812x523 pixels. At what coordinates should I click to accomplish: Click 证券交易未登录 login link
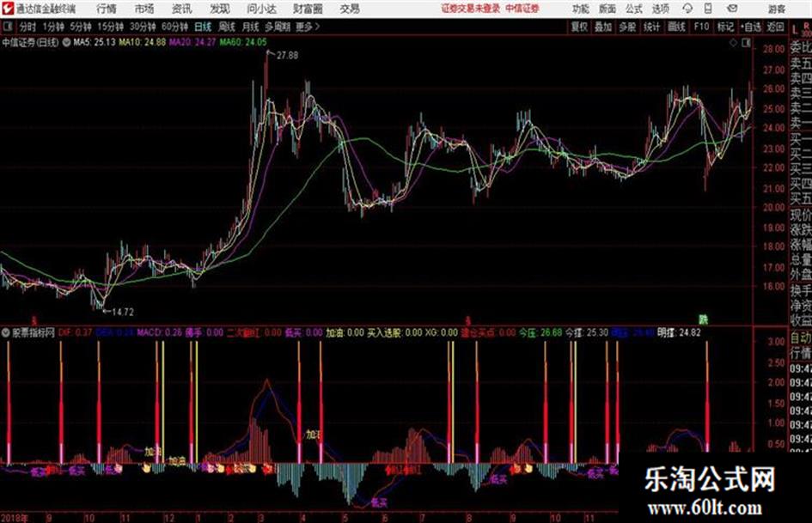pos(471,9)
